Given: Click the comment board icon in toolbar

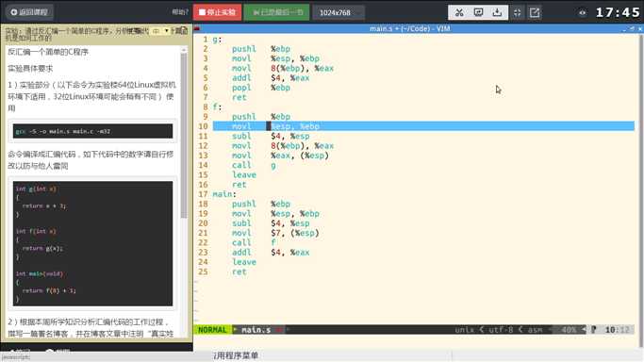Looking at the screenshot, I should pos(478,12).
